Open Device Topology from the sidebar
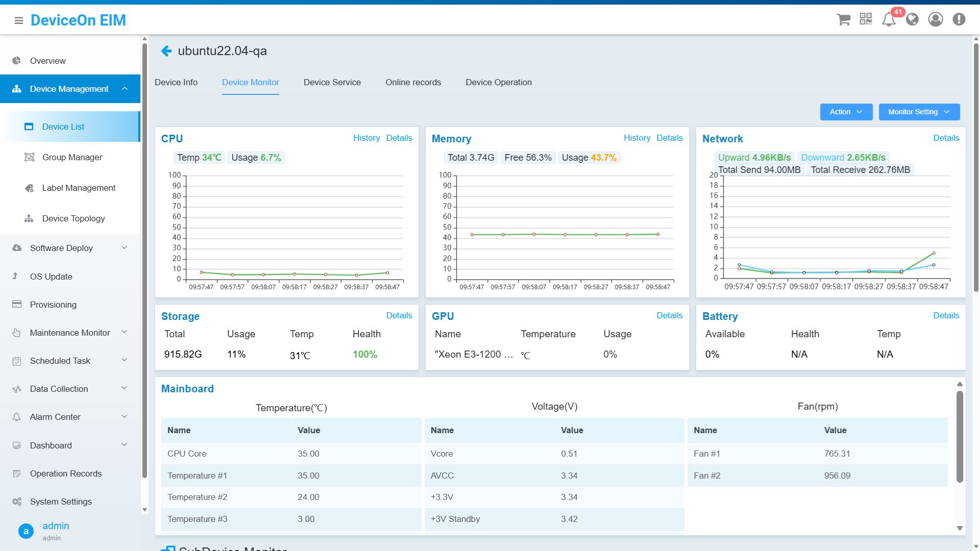This screenshot has height=551, width=980. coord(74,218)
